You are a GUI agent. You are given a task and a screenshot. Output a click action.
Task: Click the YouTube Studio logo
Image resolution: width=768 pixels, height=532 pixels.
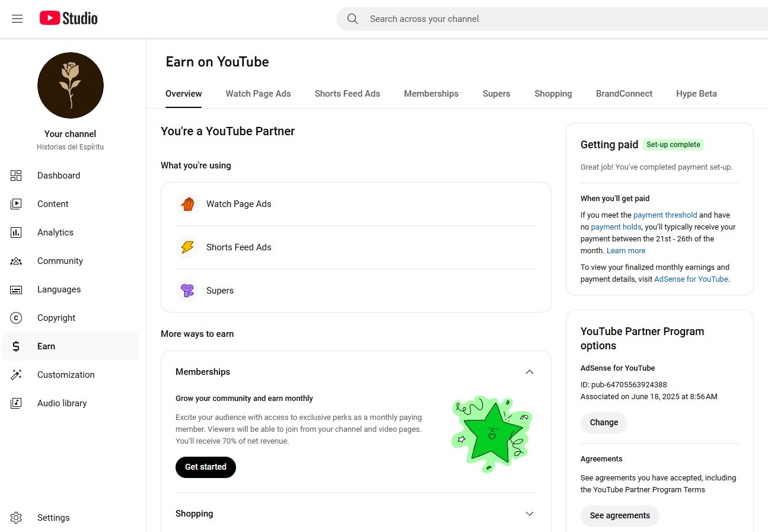pyautogui.click(x=69, y=19)
